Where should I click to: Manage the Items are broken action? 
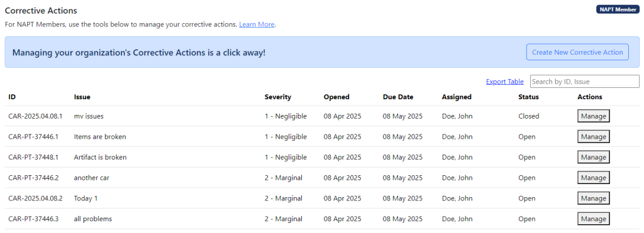(x=594, y=137)
